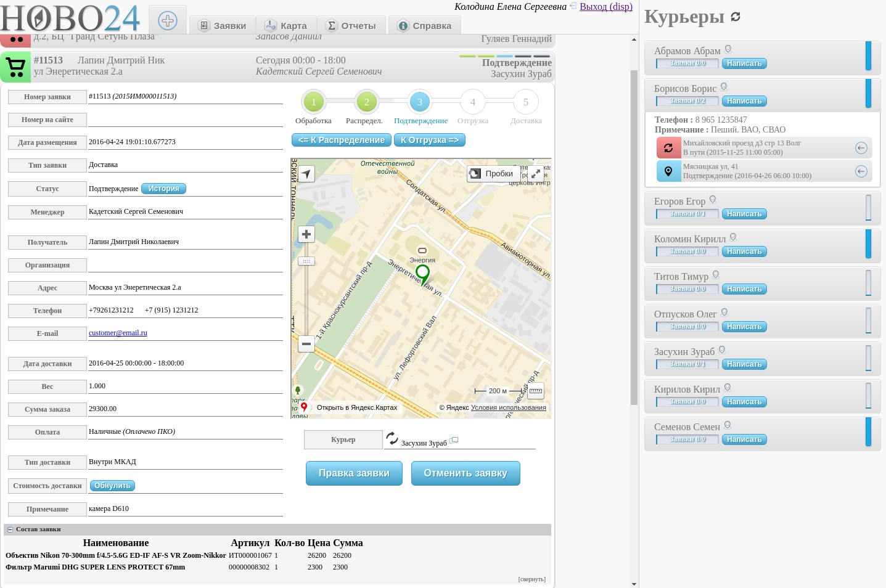Open Условия использования link
The image size is (886, 588).
(x=509, y=407)
